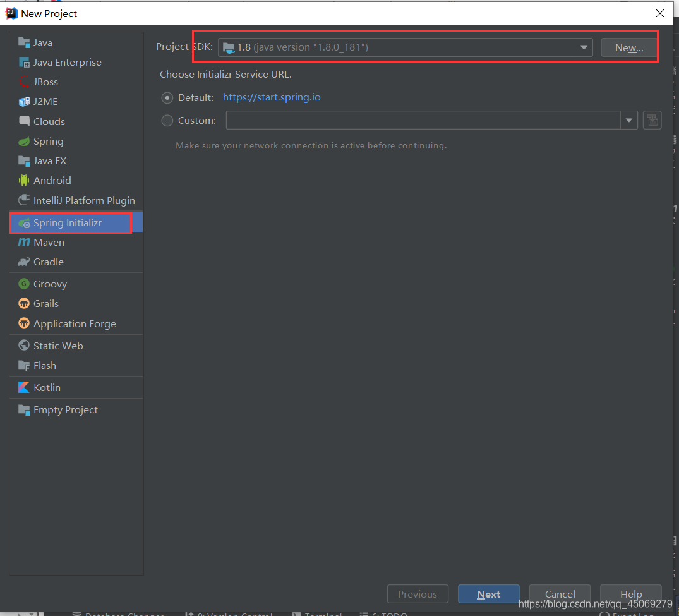
Task: Expand the Custom URL history dropdown
Action: 628,120
